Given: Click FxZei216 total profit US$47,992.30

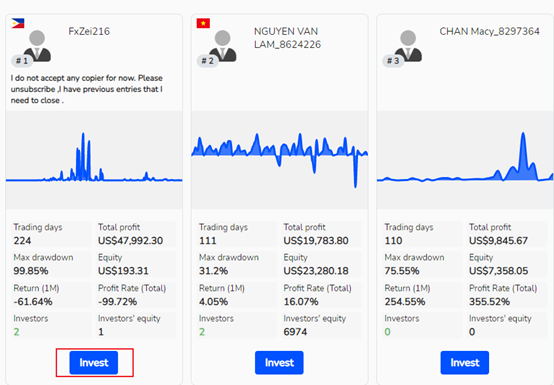Looking at the screenshot, I should click(130, 241).
